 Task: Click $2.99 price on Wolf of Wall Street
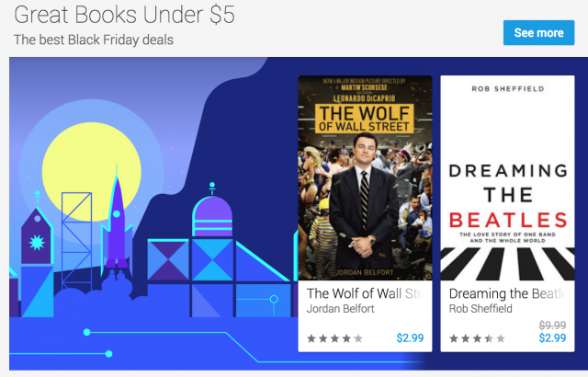(410, 338)
